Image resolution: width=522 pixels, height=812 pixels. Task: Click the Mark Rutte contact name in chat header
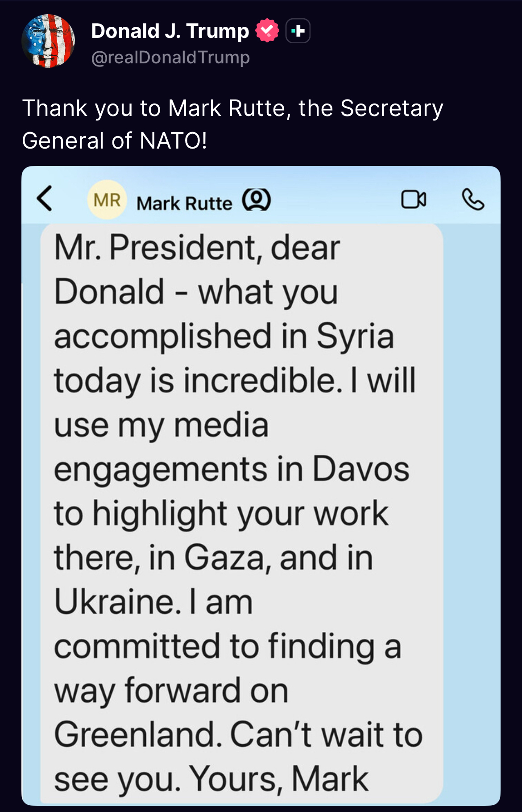(x=184, y=203)
